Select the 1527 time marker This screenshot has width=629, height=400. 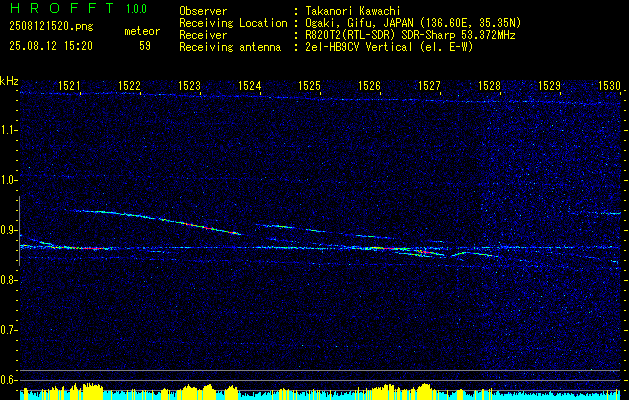click(429, 85)
